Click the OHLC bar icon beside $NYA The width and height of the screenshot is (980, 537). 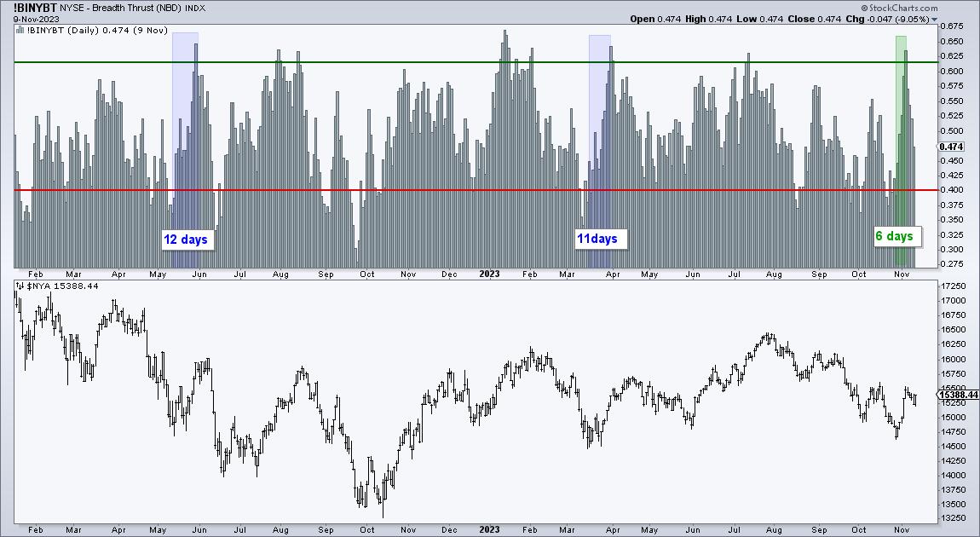(19, 286)
